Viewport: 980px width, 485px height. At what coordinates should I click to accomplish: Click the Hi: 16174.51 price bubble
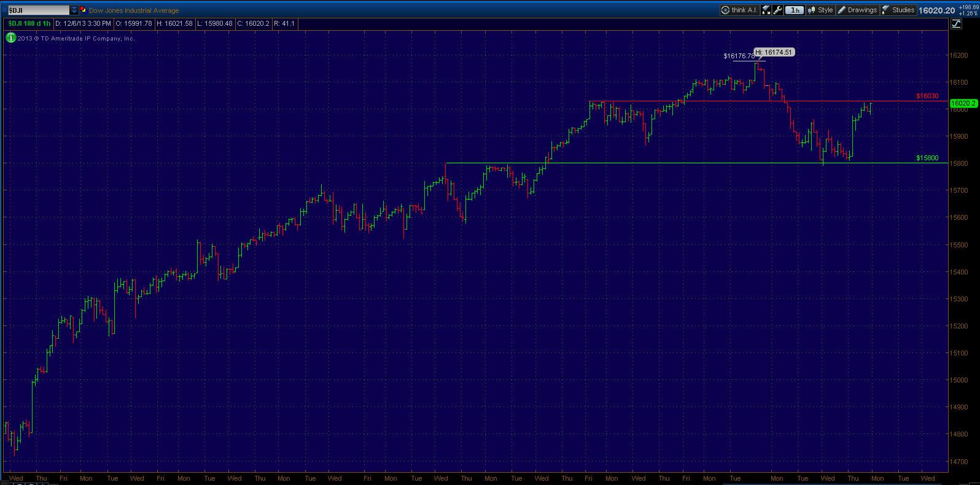click(x=774, y=52)
